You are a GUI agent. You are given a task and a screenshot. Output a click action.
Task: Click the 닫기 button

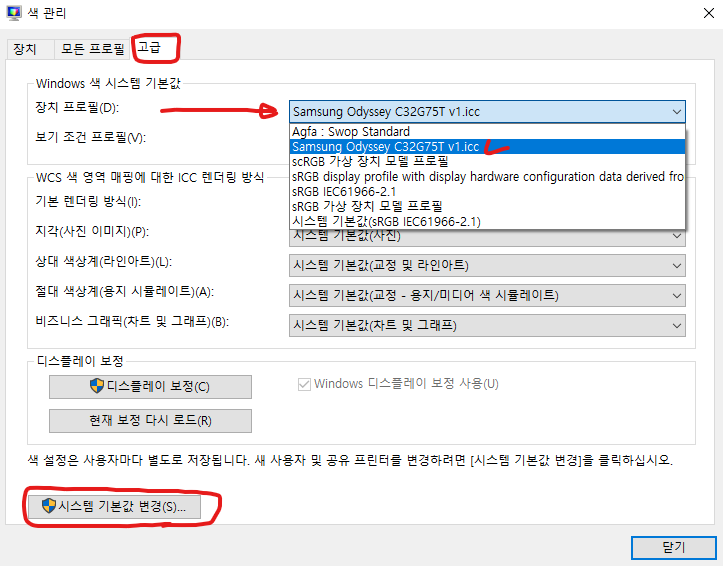coord(674,548)
